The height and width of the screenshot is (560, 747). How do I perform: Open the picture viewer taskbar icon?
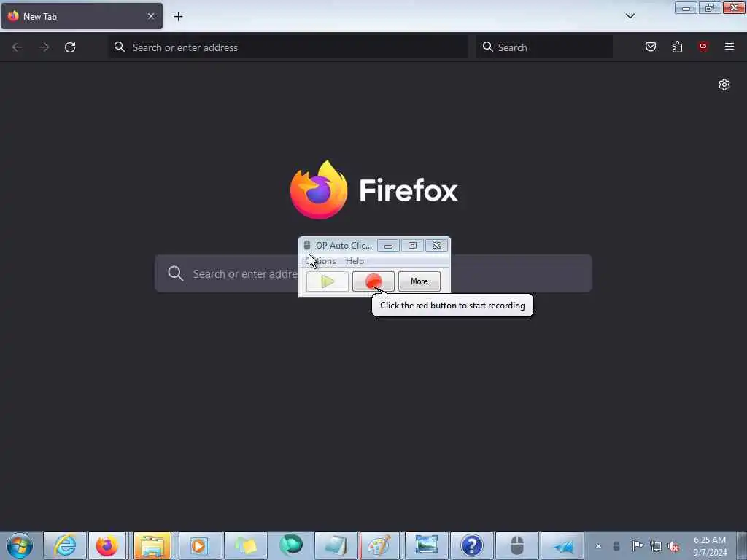coord(426,545)
